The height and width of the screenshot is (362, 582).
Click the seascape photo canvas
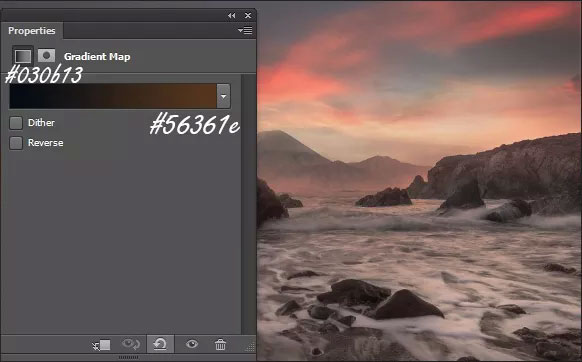click(x=419, y=181)
